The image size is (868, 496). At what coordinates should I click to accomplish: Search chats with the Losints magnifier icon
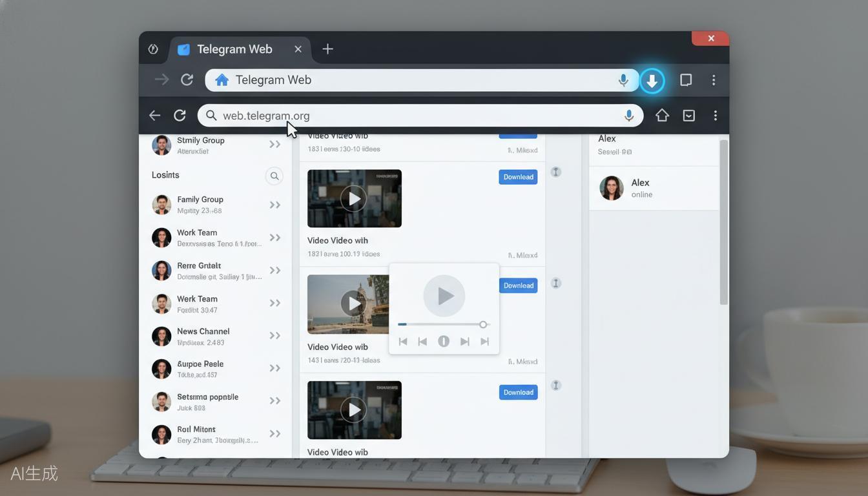point(274,176)
